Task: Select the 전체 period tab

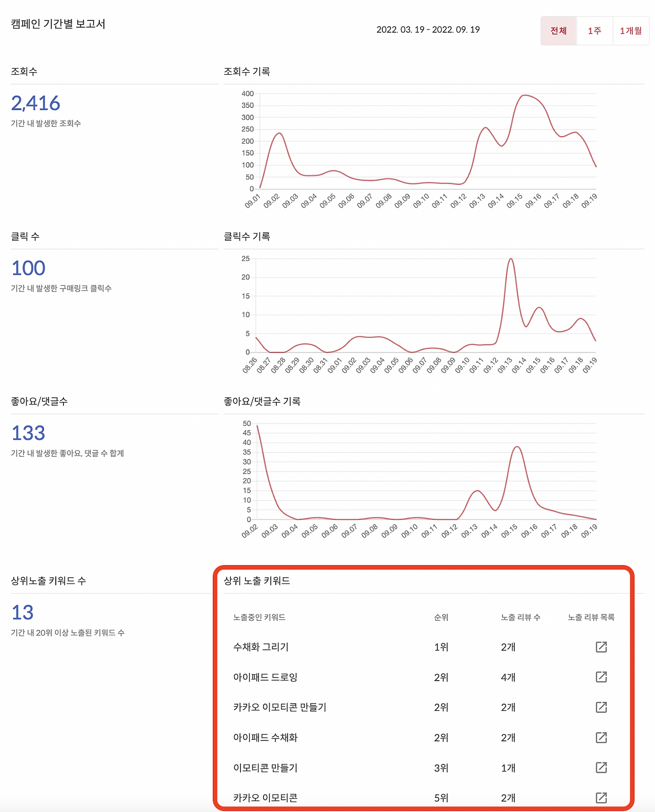Action: click(559, 31)
